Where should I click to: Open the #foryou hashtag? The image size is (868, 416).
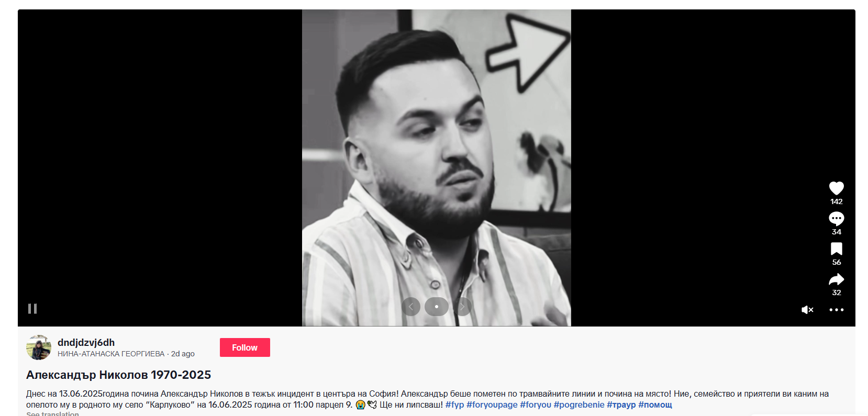(536, 404)
